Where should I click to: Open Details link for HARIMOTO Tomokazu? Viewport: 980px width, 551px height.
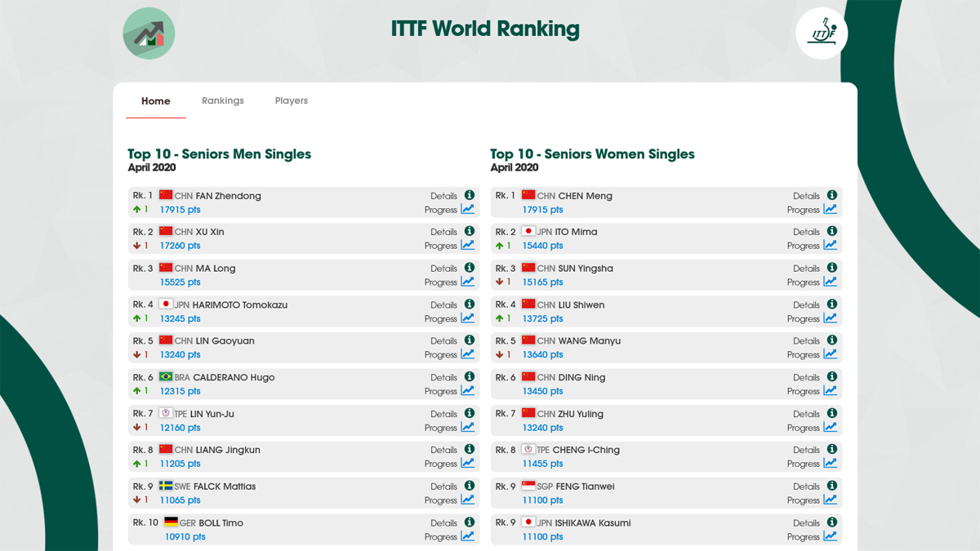pyautogui.click(x=444, y=305)
